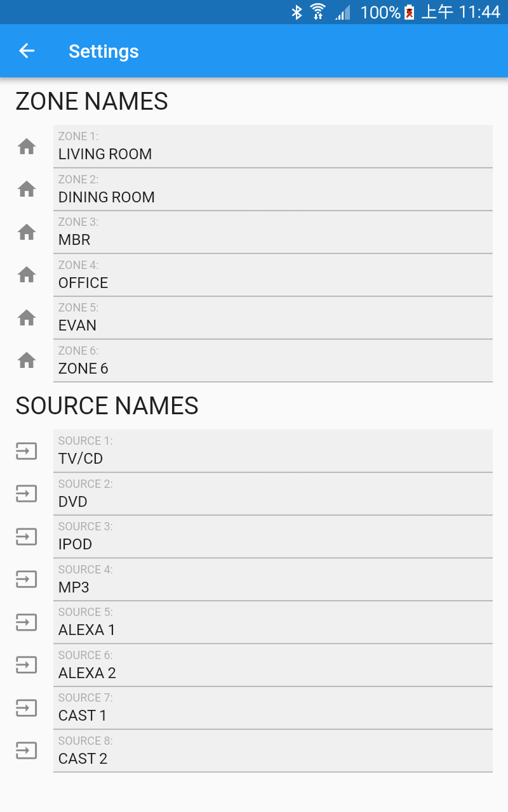Tap the home icon next to EVAN
The height and width of the screenshot is (812, 508).
(x=27, y=318)
